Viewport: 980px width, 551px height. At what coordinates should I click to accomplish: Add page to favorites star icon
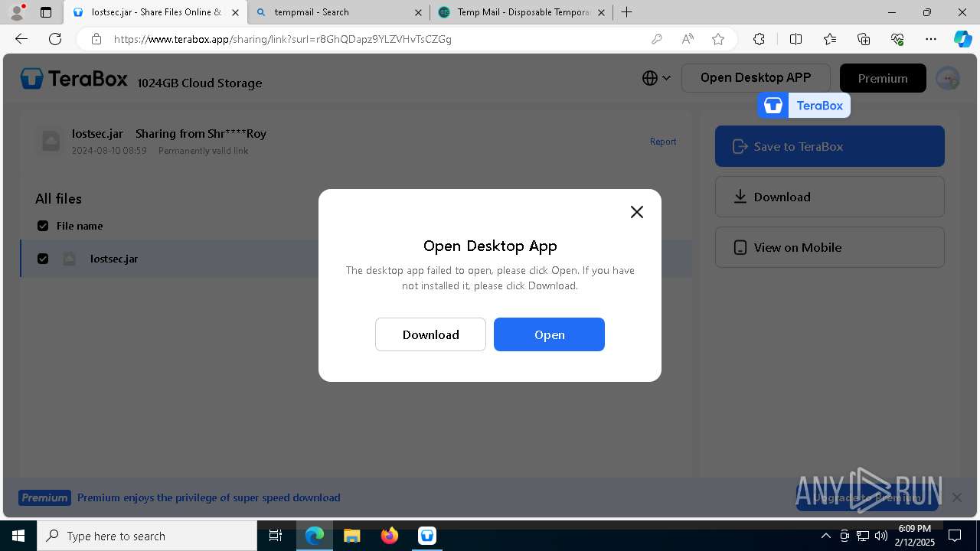(x=718, y=39)
